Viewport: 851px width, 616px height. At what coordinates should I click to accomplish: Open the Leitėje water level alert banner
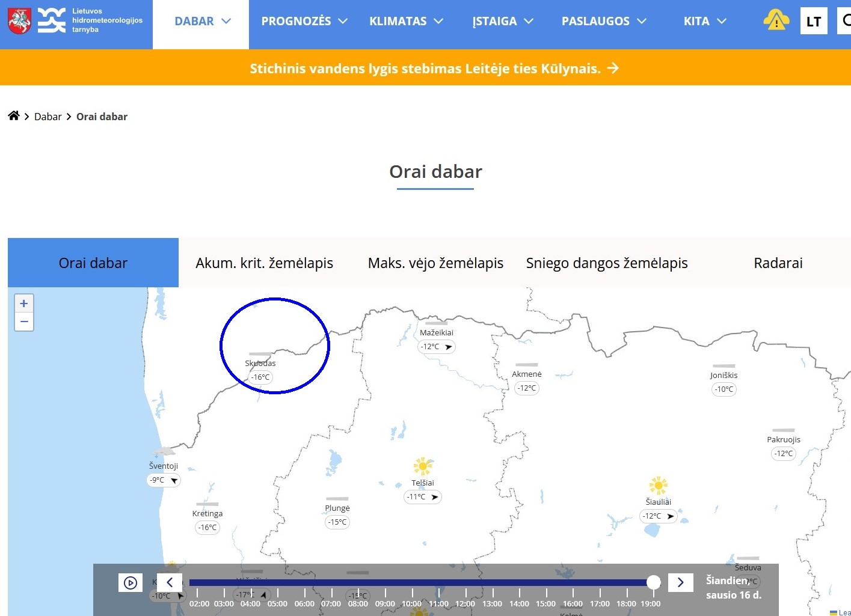(434, 68)
